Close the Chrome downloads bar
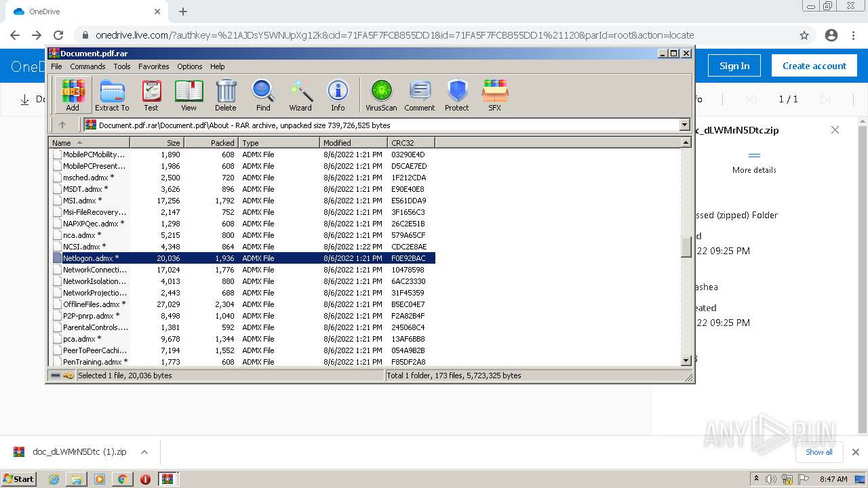Viewport: 868px width, 488px height. pos(855,452)
